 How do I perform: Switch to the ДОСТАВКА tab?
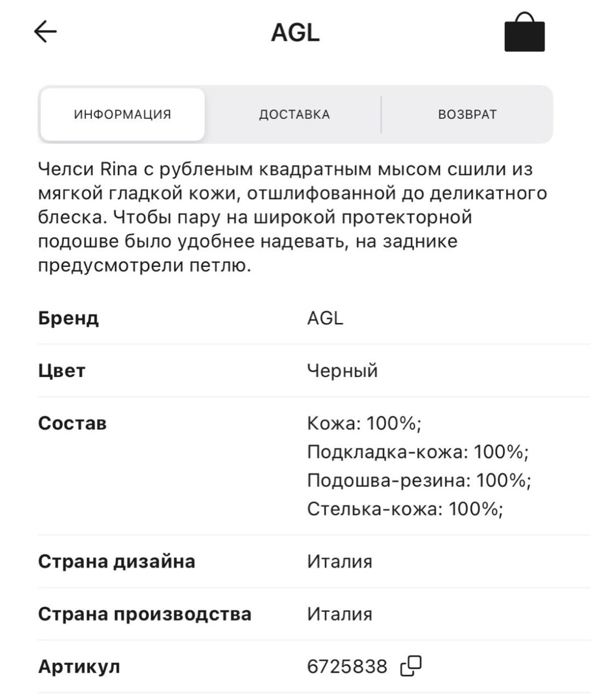[294, 114]
